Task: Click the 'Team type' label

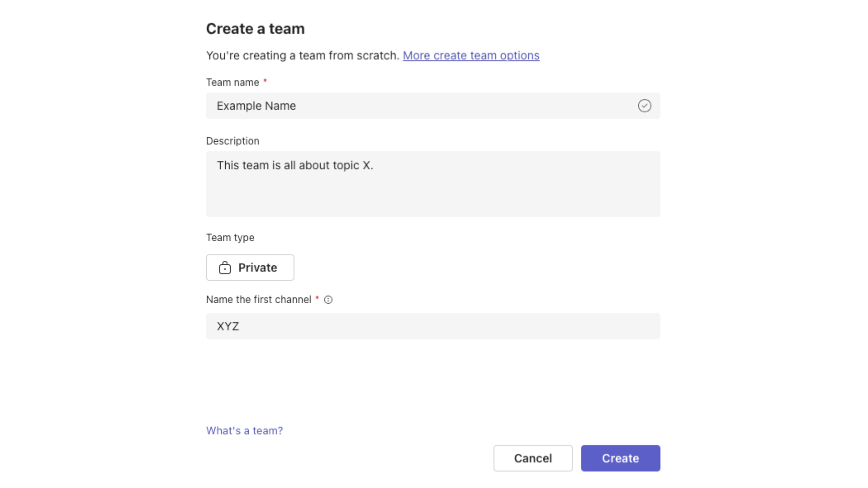Action: pyautogui.click(x=230, y=237)
